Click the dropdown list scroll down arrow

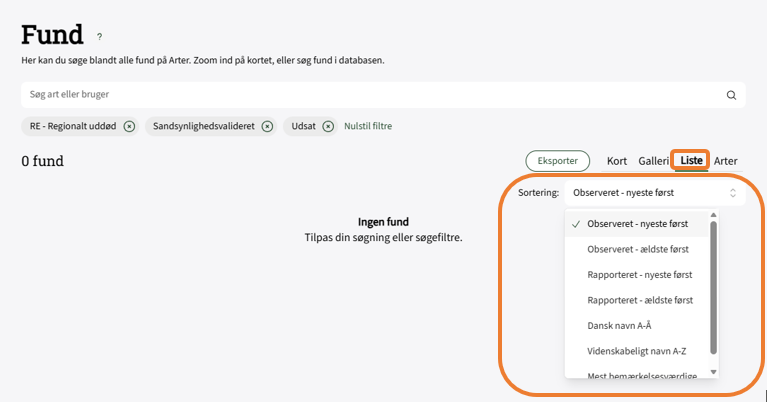coord(713,372)
